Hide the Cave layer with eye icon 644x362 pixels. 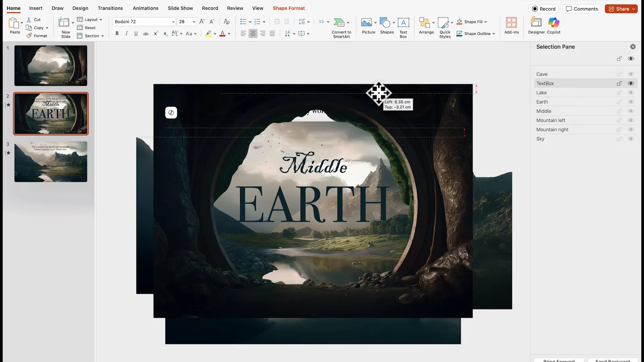point(631,74)
